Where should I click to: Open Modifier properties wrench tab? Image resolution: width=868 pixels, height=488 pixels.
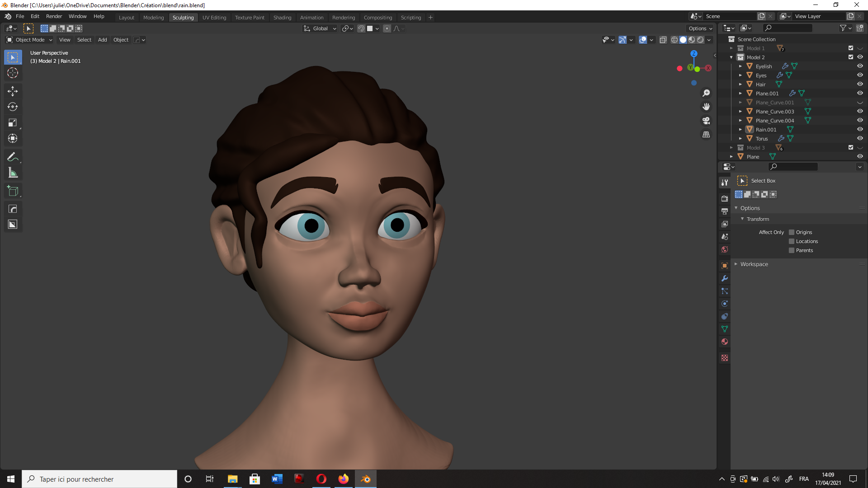pos(725,278)
